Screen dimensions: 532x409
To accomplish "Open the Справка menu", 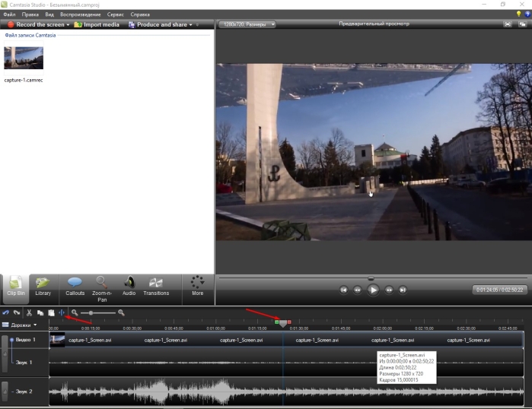I will pyautogui.click(x=140, y=14).
